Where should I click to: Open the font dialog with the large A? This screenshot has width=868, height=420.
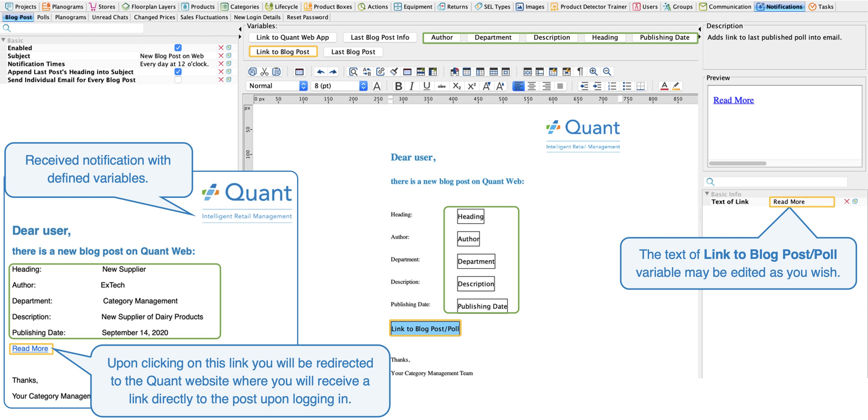pos(377,86)
